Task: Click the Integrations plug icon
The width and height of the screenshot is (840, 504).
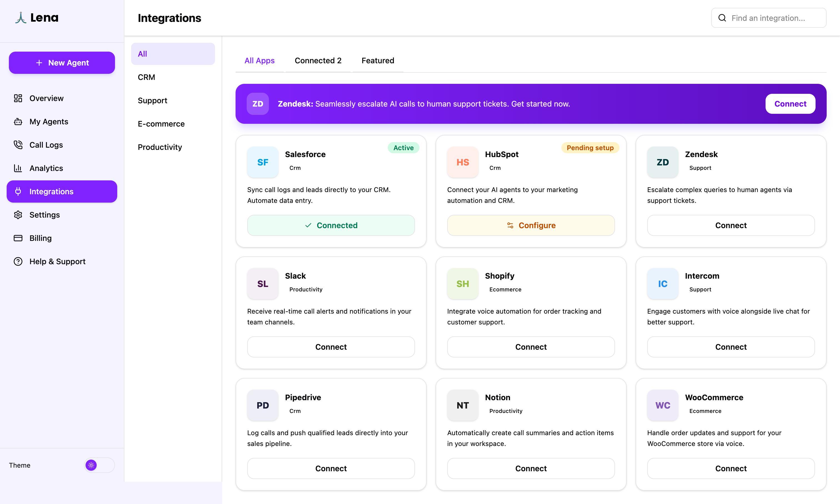Action: coord(18,191)
